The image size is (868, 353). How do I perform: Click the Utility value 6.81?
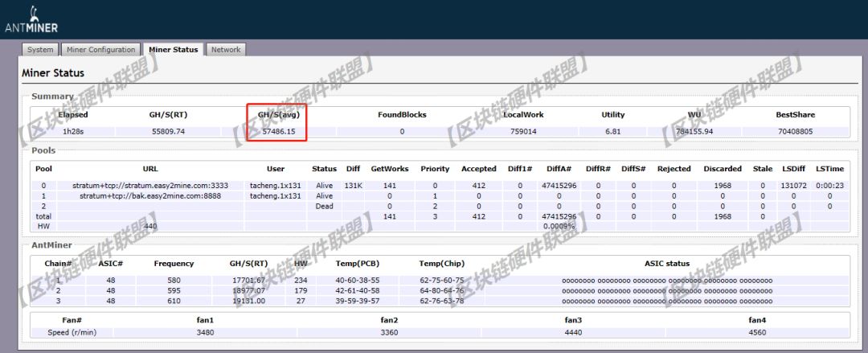[612, 132]
